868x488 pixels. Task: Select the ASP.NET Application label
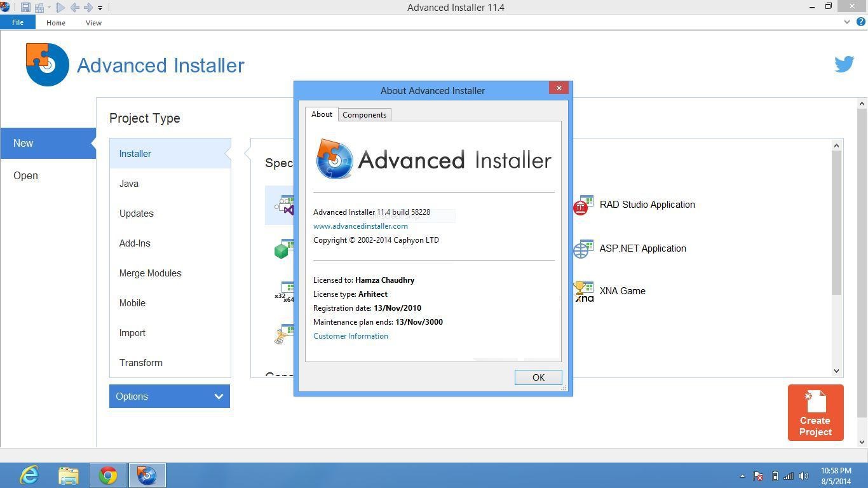click(642, 248)
